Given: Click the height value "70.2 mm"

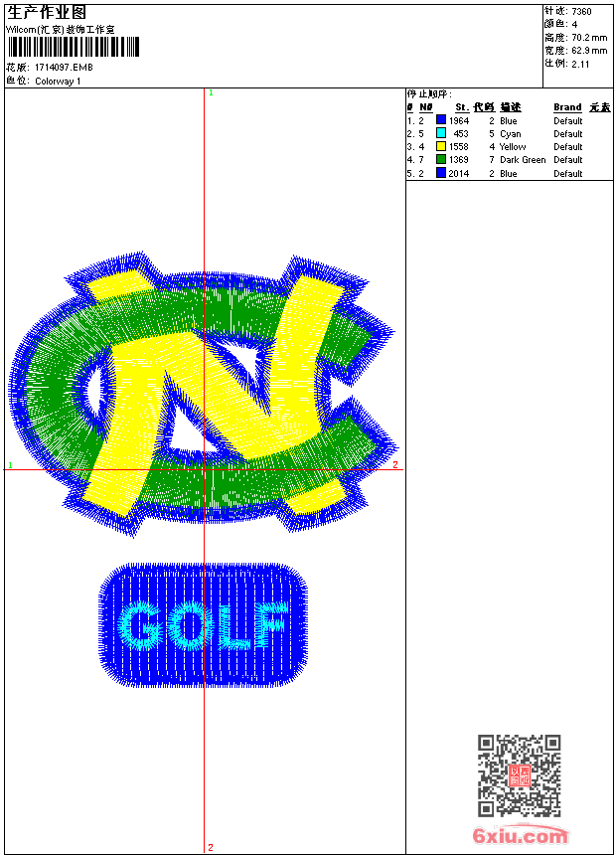Looking at the screenshot, I should coord(589,38).
